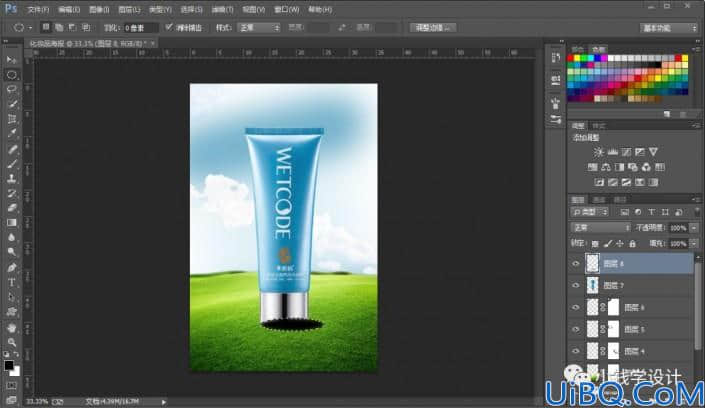Open the History panel from the collapsed dock
705x408 pixels.
click(x=556, y=58)
